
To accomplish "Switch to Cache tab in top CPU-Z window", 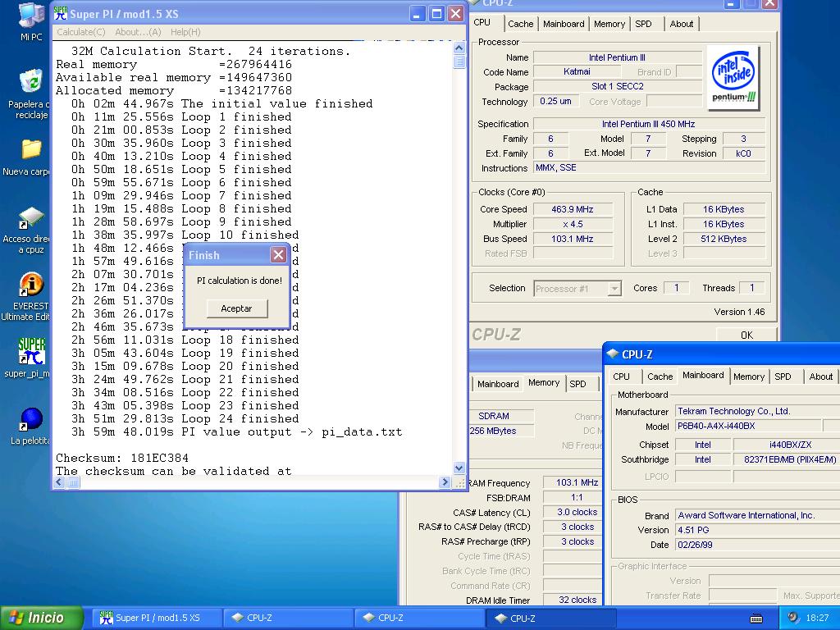I will coord(520,24).
